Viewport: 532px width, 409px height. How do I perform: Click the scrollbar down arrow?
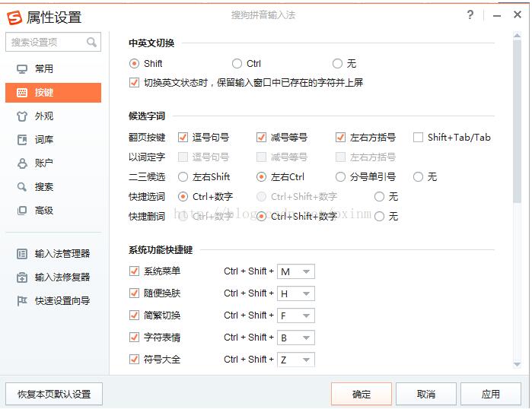pos(517,365)
